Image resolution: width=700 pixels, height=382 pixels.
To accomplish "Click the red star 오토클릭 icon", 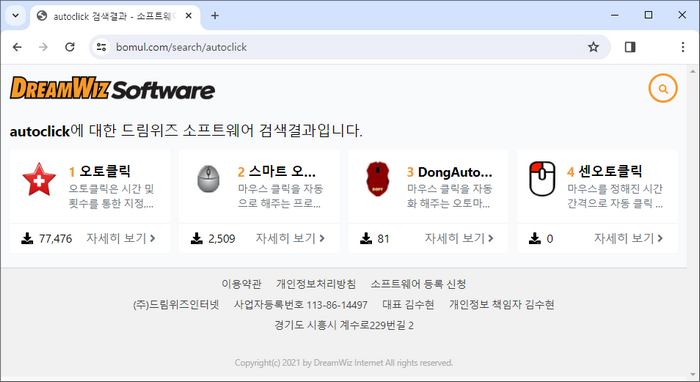I will point(39,179).
